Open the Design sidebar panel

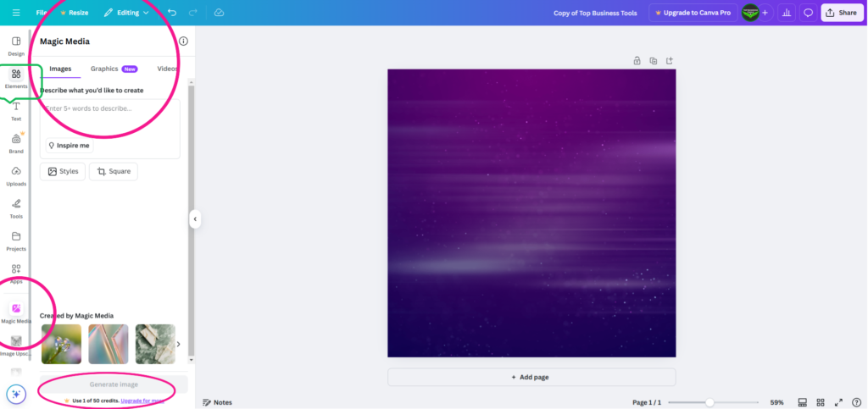pyautogui.click(x=16, y=45)
